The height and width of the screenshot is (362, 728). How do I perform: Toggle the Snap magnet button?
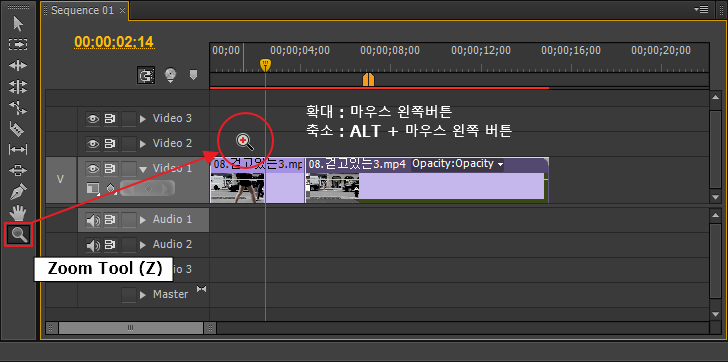pyautogui.click(x=145, y=75)
